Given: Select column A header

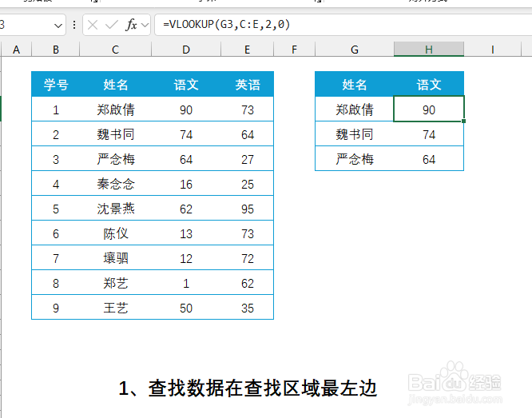Looking at the screenshot, I should click(16, 50).
